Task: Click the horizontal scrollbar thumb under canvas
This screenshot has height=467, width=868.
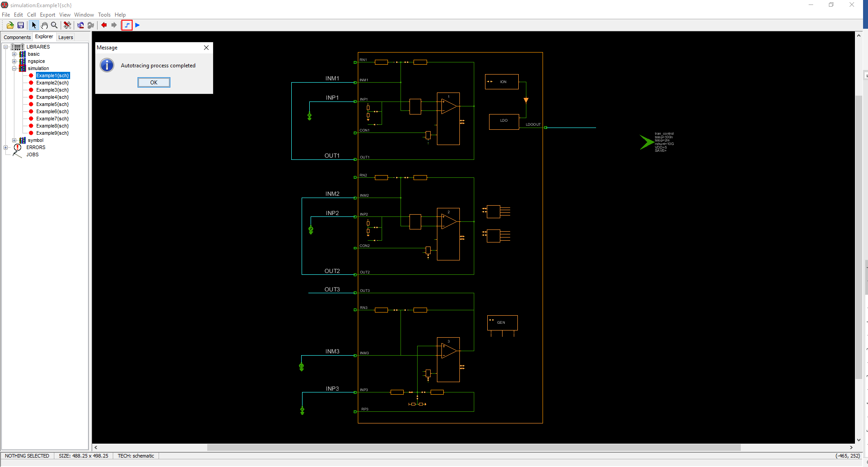Action: coord(474,447)
